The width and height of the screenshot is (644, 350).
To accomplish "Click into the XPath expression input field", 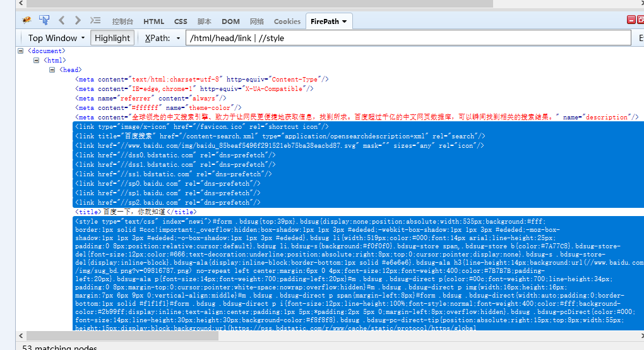I will [408, 38].
